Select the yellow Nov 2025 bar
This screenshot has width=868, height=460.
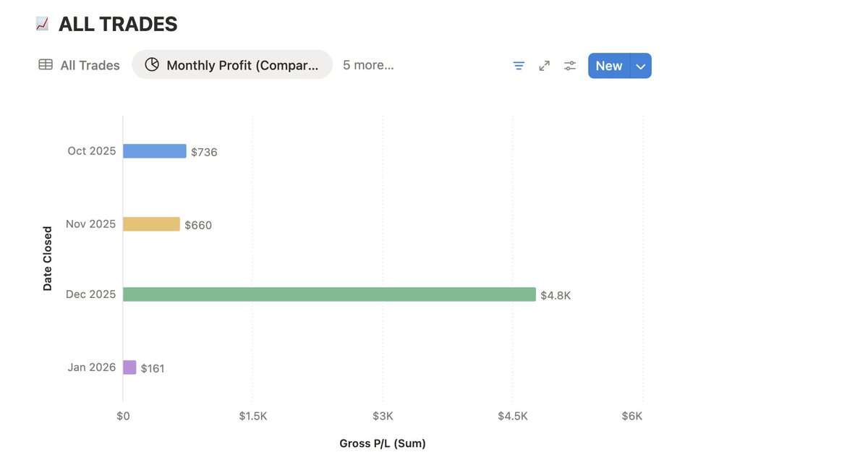[151, 224]
